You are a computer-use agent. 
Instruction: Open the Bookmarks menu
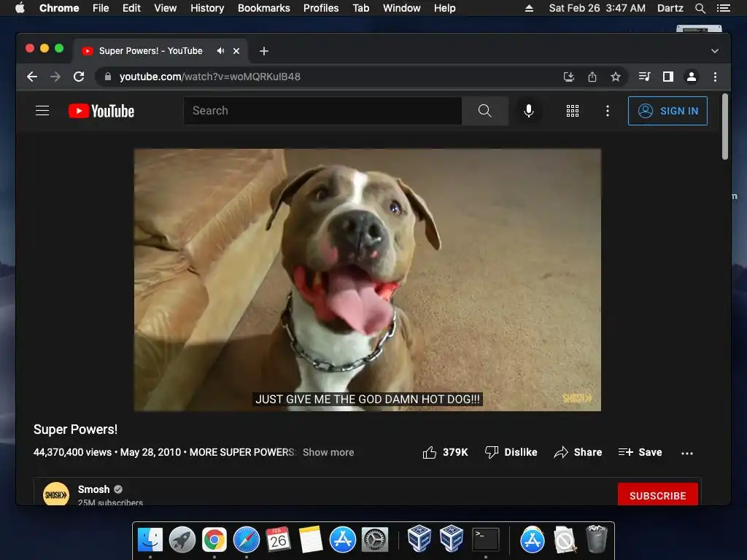click(x=264, y=8)
